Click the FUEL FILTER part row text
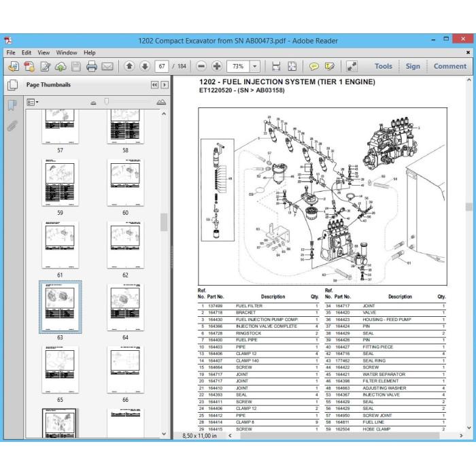Viewport: 476px width, 476px height. 249,306
